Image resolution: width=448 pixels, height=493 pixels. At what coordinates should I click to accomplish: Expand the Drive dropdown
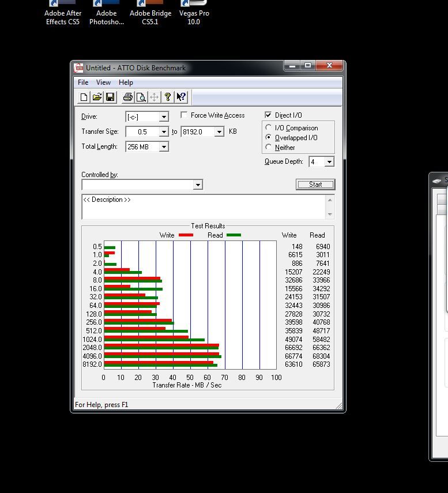click(x=164, y=117)
